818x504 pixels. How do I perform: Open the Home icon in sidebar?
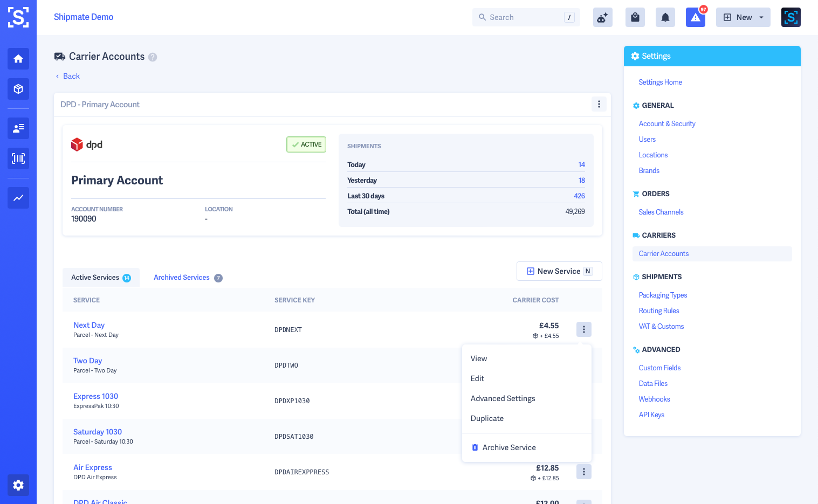[x=18, y=59]
